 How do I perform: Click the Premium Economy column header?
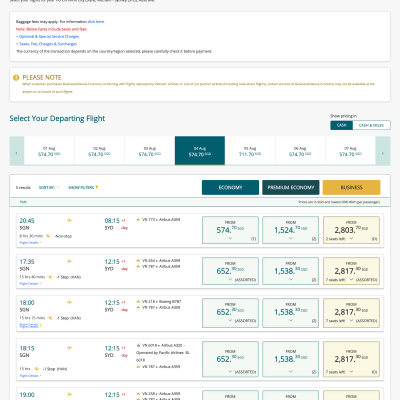[x=291, y=187]
